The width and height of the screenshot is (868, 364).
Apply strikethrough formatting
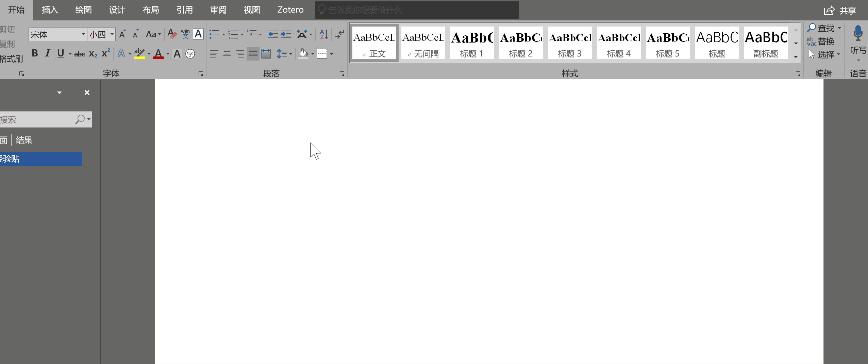click(x=80, y=54)
